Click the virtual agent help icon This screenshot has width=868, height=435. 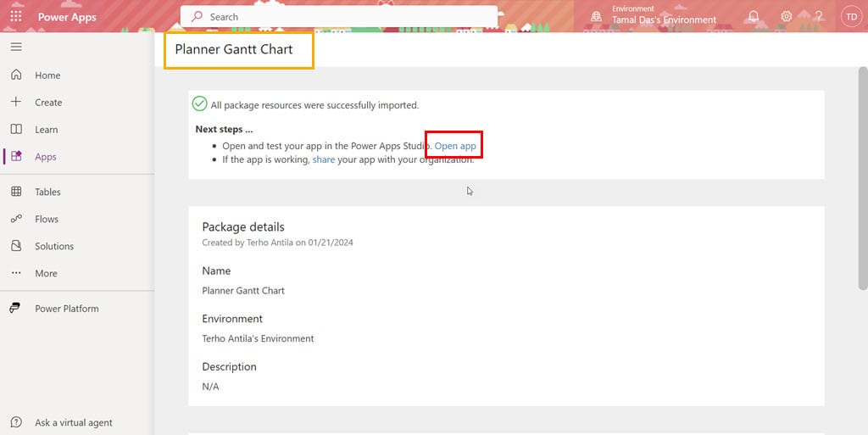click(16, 422)
